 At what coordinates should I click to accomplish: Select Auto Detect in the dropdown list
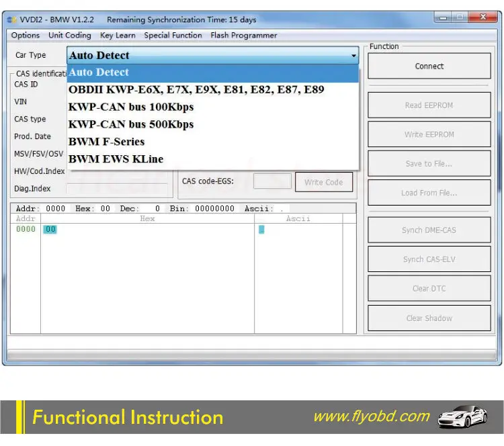[213, 73]
